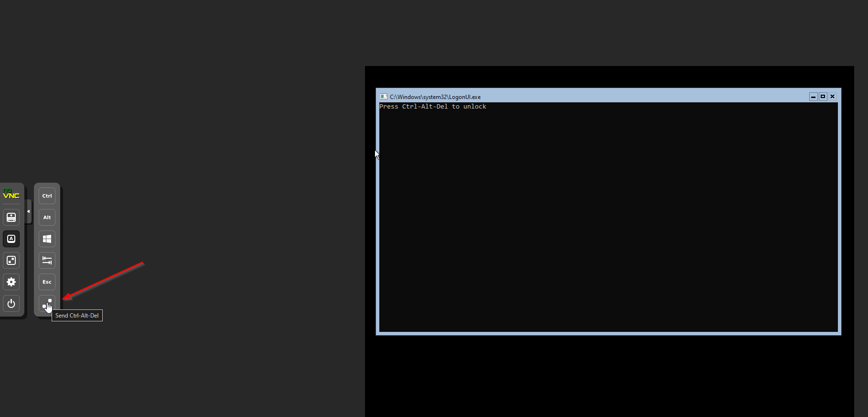Close the LogonUI.exe window
The width and height of the screenshot is (868, 417).
[832, 97]
